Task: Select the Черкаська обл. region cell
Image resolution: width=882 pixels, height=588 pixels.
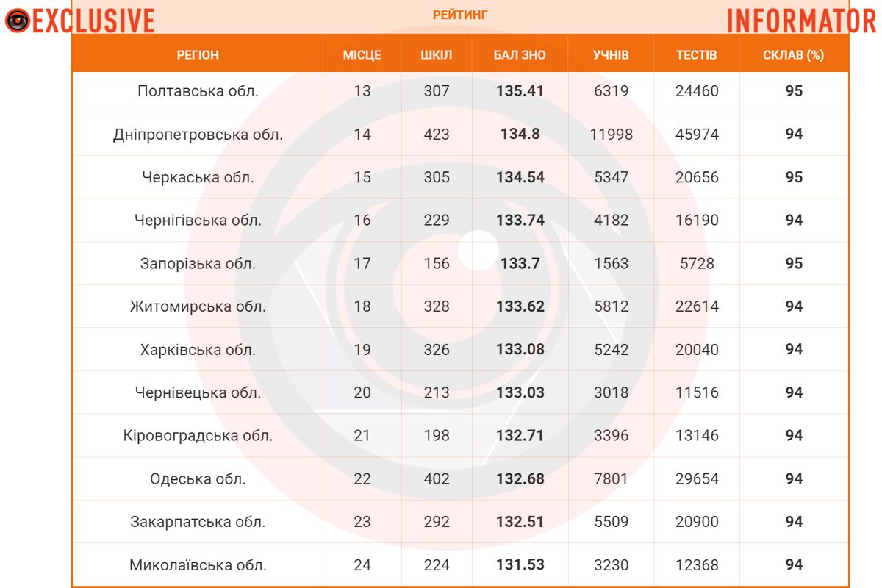Action: tap(198, 177)
